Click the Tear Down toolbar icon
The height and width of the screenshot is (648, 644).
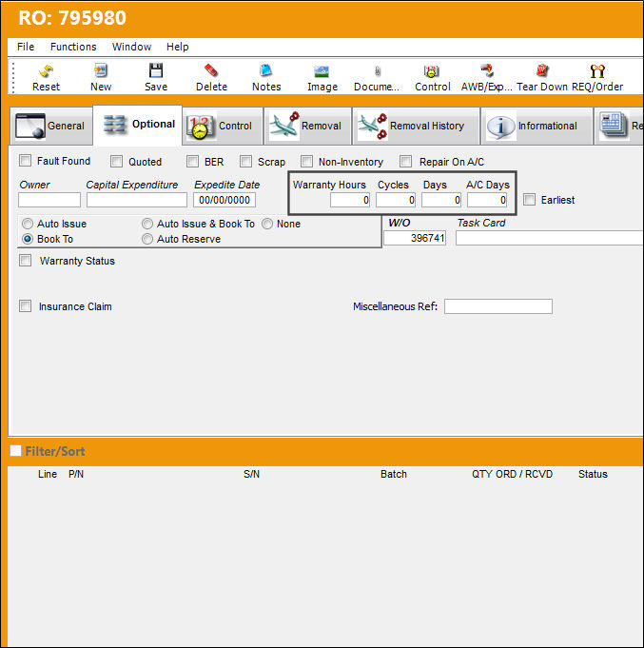click(x=542, y=77)
